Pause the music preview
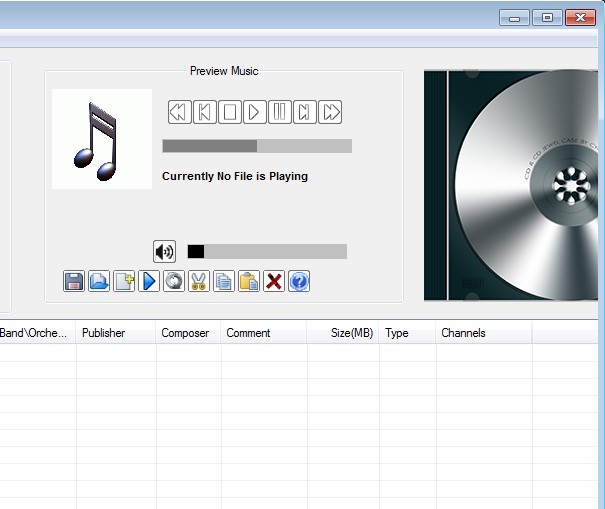 280,111
